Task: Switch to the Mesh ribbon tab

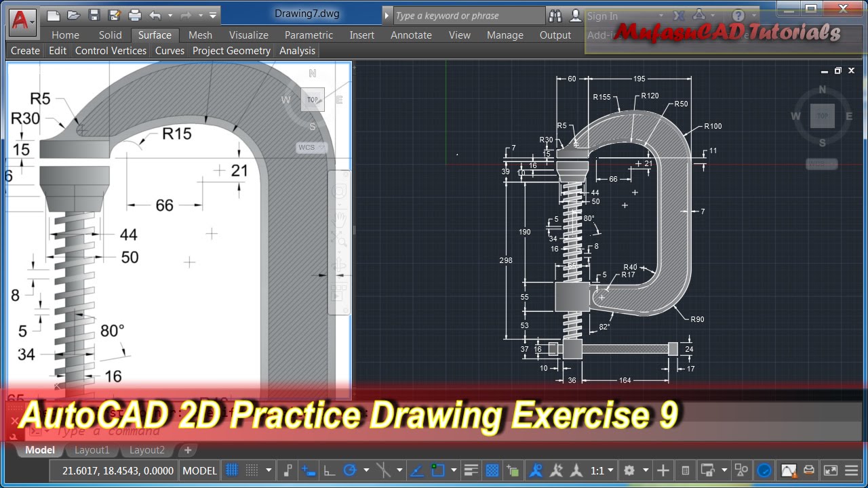Action: click(200, 35)
